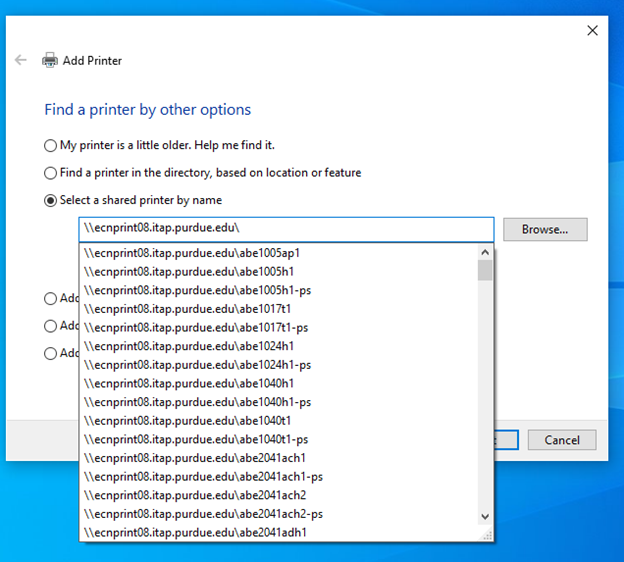Click the printer icon beside Add Printer
This screenshot has height=562, width=624.
point(50,60)
